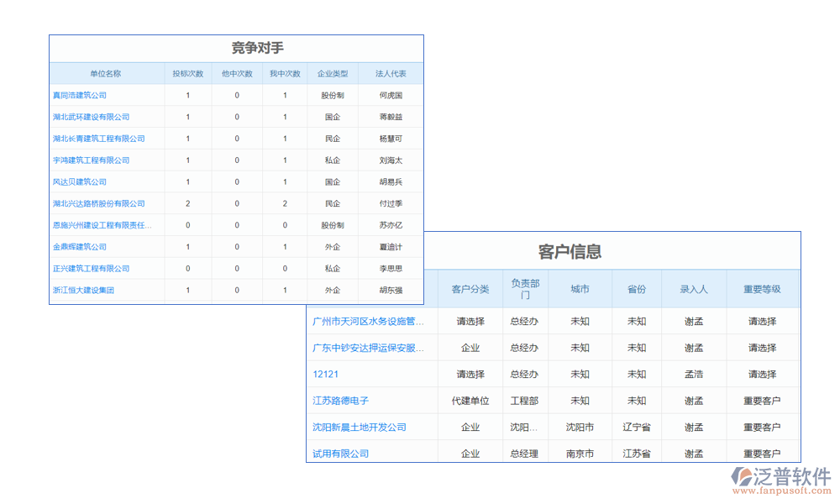Screen dimensions: 840x504
Task: Open 客户分类 dropdown for 12121 row
Action: click(470, 374)
